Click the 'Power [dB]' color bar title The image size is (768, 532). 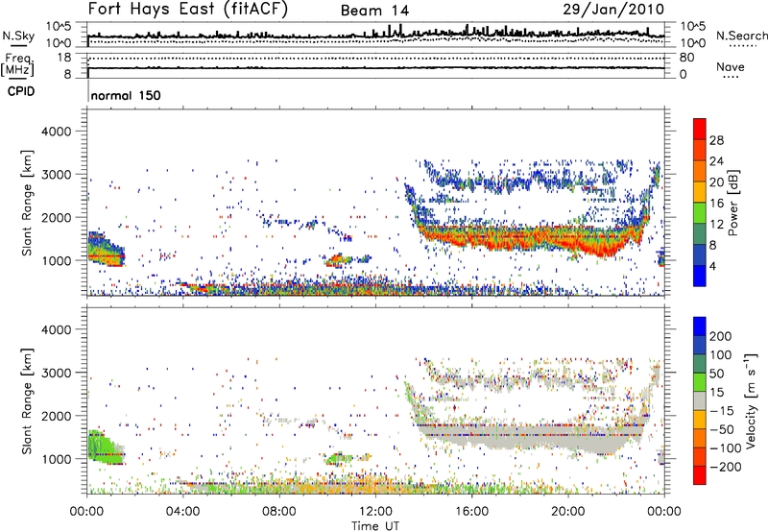click(x=732, y=203)
